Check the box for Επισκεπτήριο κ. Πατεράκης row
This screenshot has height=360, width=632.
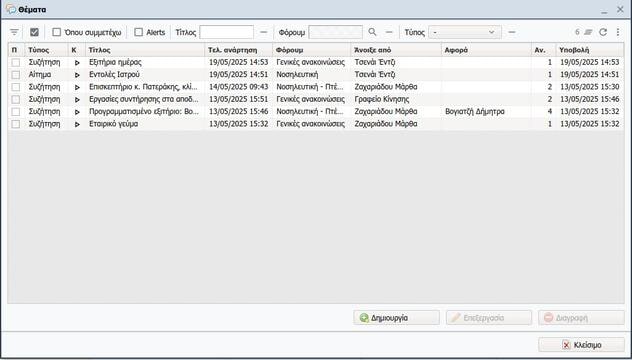[x=16, y=87]
